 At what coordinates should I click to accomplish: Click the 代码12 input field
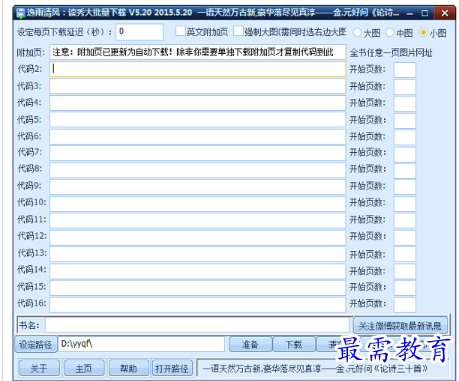[x=198, y=237]
